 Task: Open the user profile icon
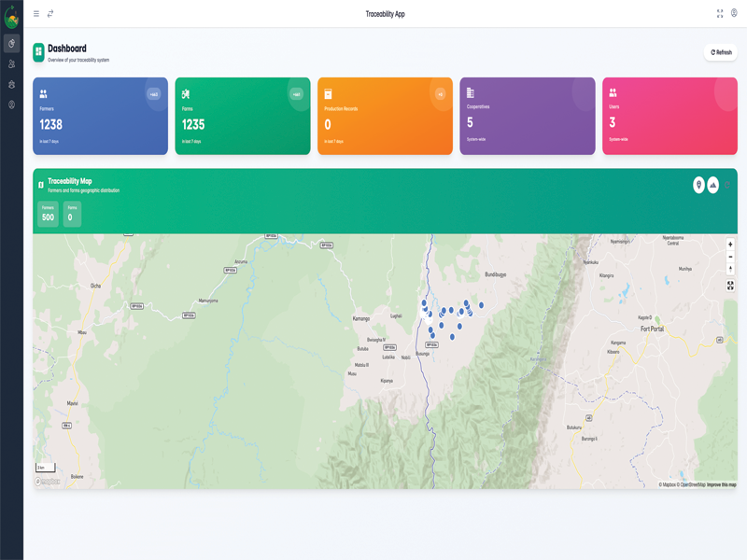click(x=734, y=14)
